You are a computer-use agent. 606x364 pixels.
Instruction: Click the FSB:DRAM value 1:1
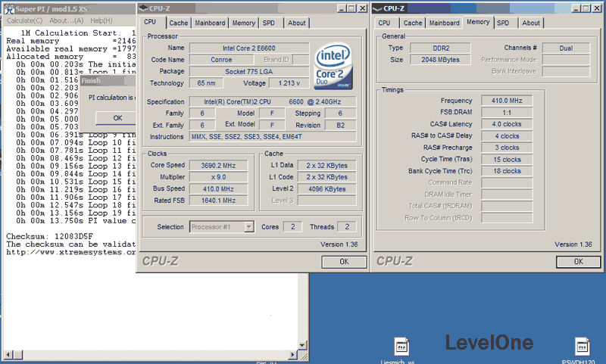tap(507, 112)
